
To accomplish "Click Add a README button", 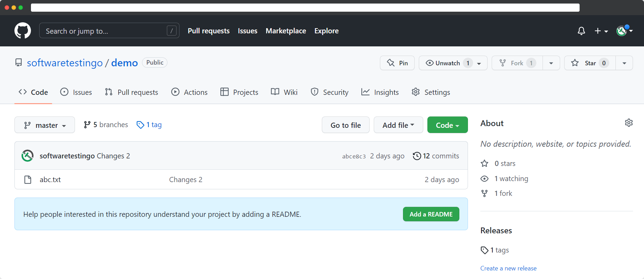I will point(431,214).
